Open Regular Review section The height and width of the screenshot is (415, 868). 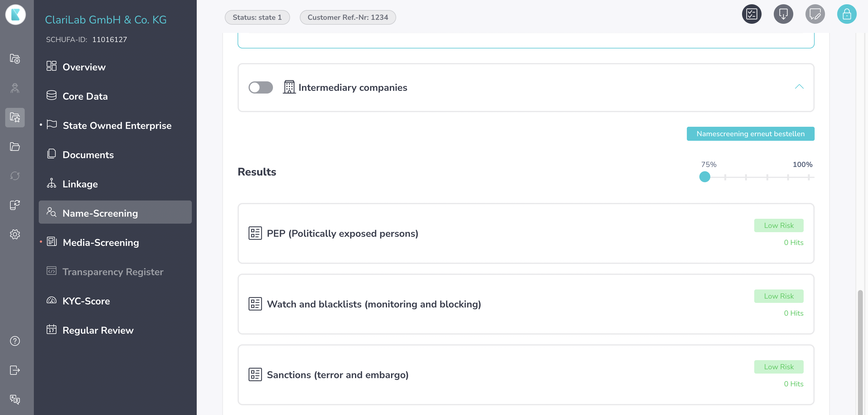coord(115,331)
